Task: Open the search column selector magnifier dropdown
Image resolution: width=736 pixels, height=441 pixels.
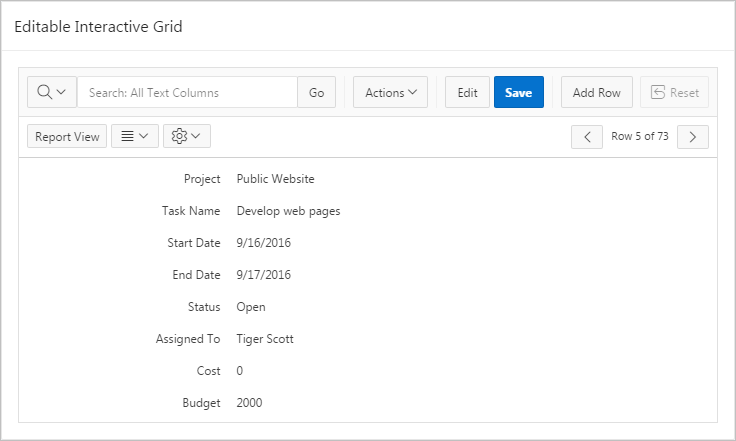Action: pyautogui.click(x=52, y=92)
